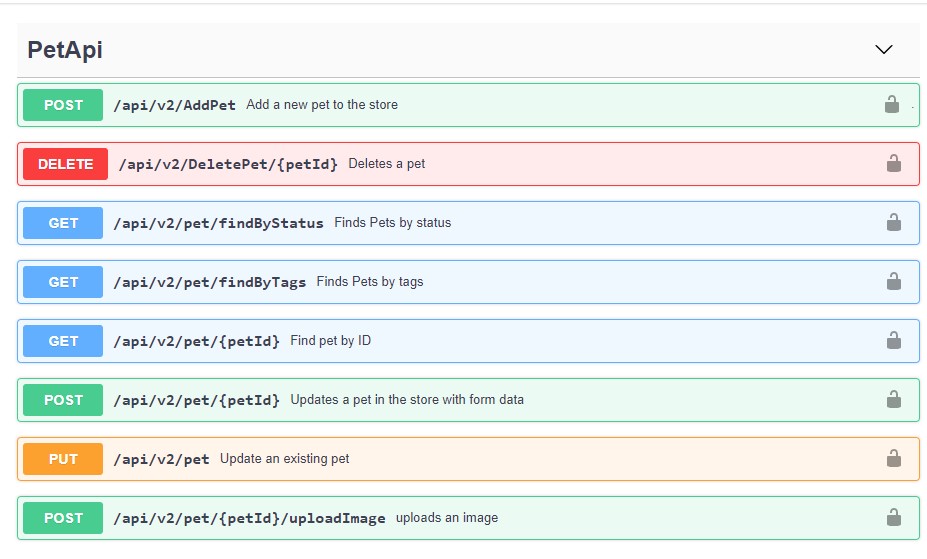Click the 'Update an existing pet' description
The height and width of the screenshot is (559, 927).
coord(284,459)
